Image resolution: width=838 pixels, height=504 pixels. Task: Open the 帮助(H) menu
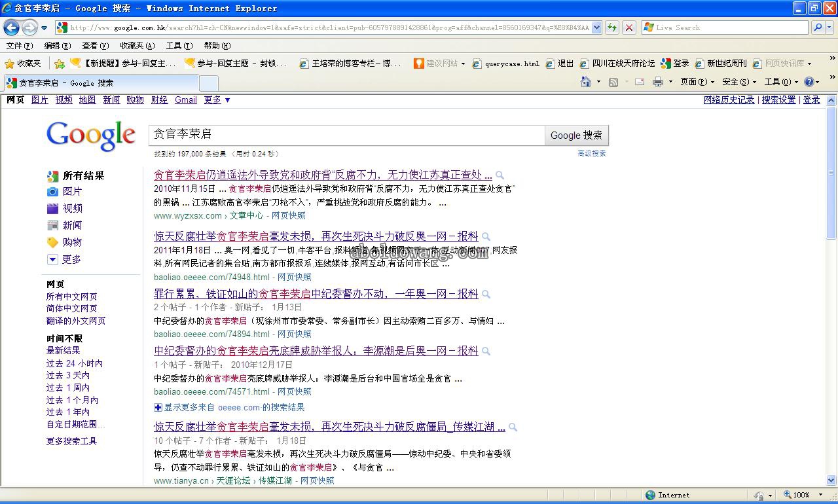point(217,46)
